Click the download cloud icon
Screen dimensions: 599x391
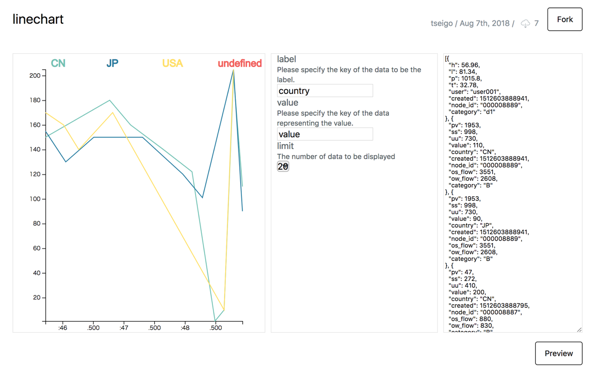pyautogui.click(x=525, y=24)
